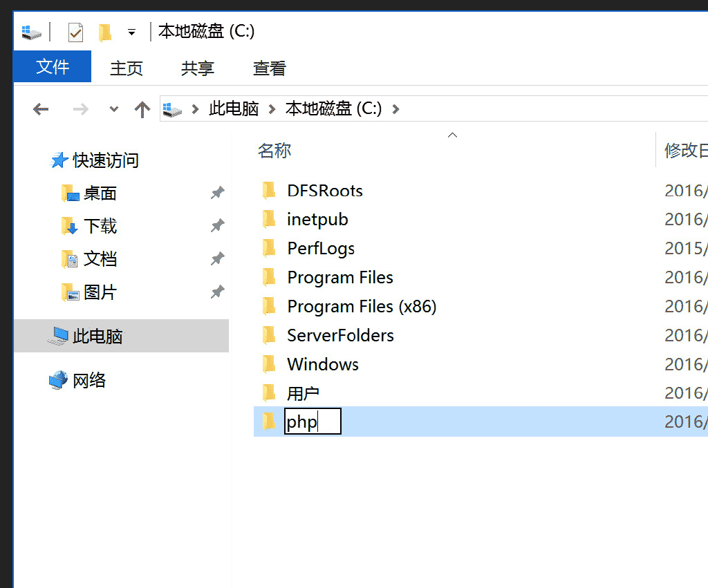Click the 2015 date in PerfLogs row
Viewport: 708px width, 588px height.
pos(686,248)
